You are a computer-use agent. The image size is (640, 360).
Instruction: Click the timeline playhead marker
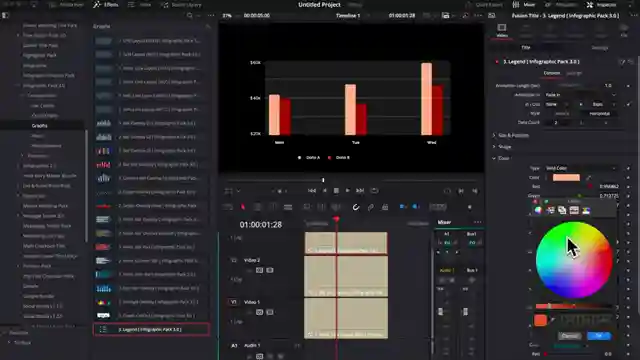(336, 220)
